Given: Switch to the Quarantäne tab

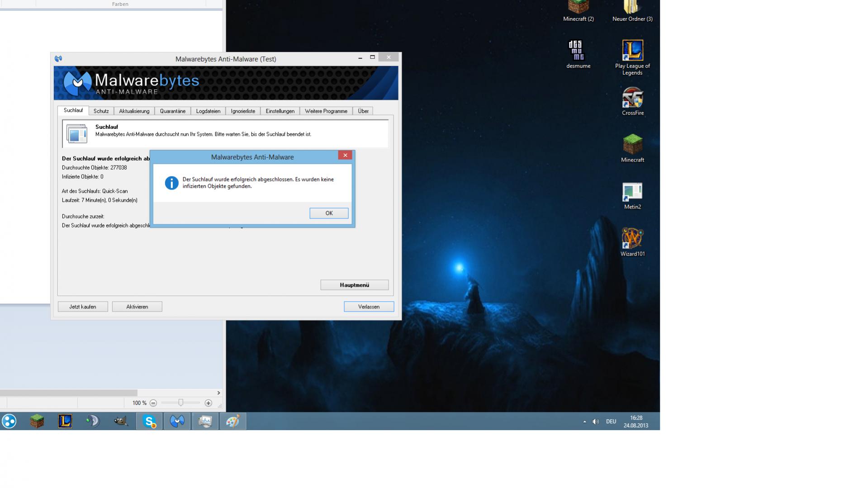Looking at the screenshot, I should [173, 111].
